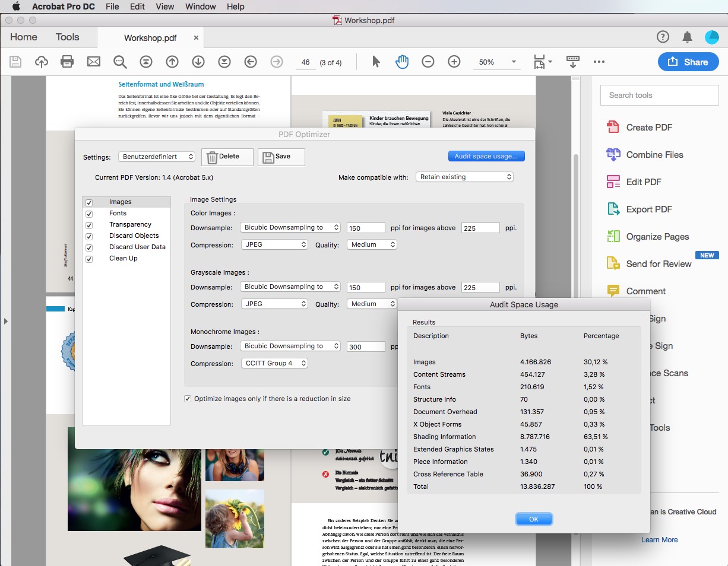Open the Edit menu
Viewport: 728px width, 566px height.
coord(137,7)
